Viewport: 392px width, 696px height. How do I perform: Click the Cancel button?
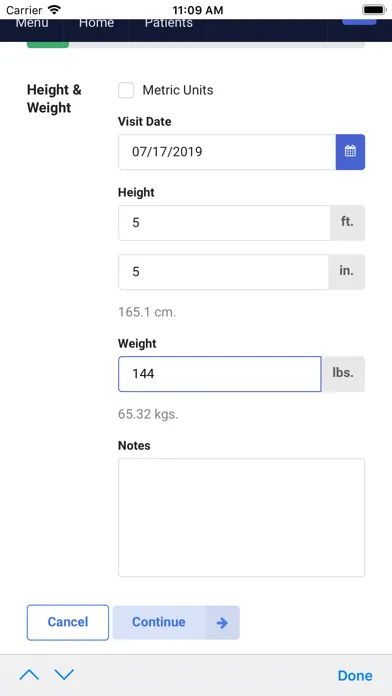(x=67, y=622)
